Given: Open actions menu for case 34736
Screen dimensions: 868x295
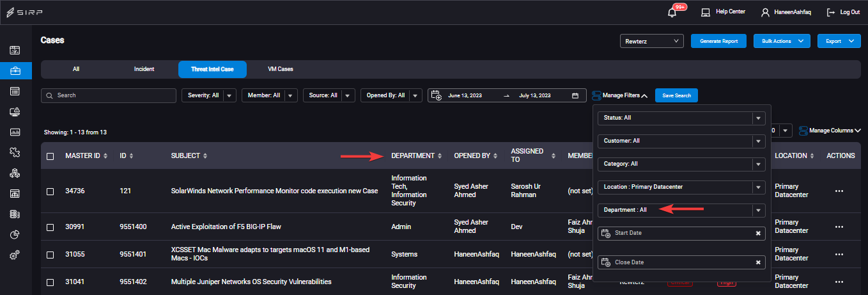Looking at the screenshot, I should (x=840, y=191).
